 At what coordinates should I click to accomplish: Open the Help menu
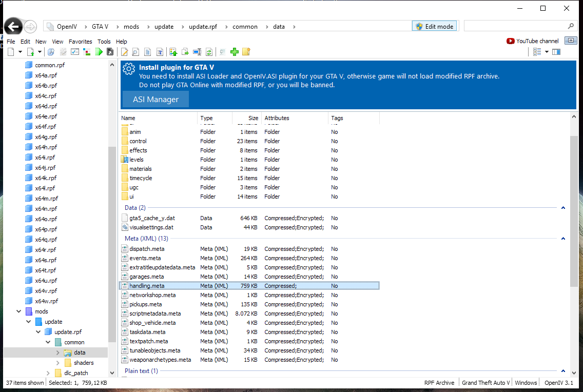click(x=121, y=42)
